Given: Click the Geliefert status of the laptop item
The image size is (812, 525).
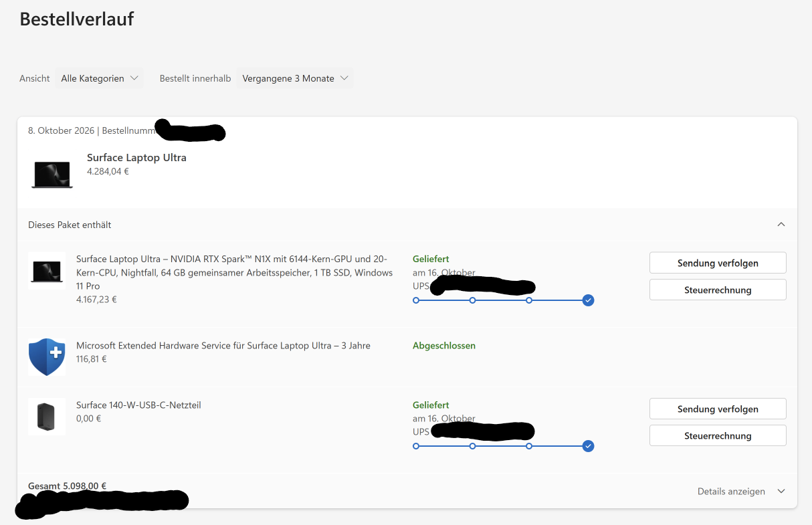Looking at the screenshot, I should tap(431, 259).
